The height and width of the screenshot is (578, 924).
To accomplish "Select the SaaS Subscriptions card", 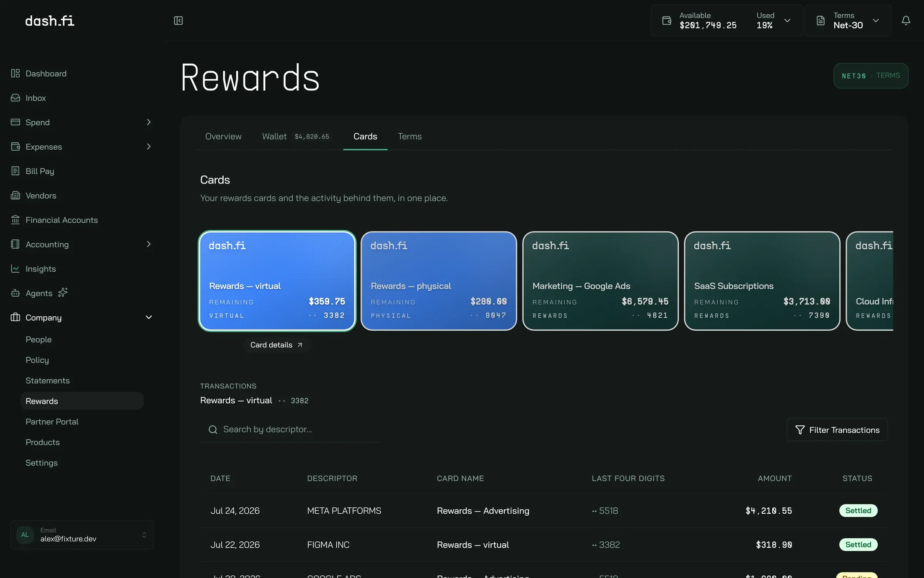I will 762,281.
